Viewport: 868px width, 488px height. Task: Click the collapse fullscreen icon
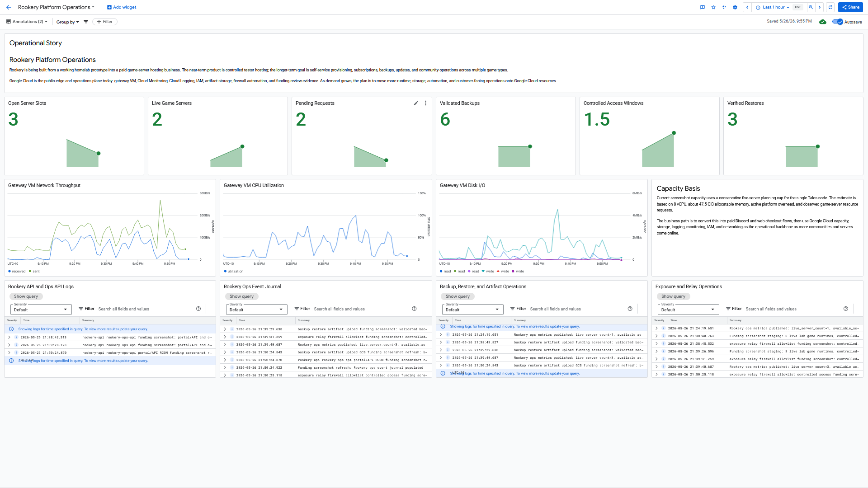(724, 7)
